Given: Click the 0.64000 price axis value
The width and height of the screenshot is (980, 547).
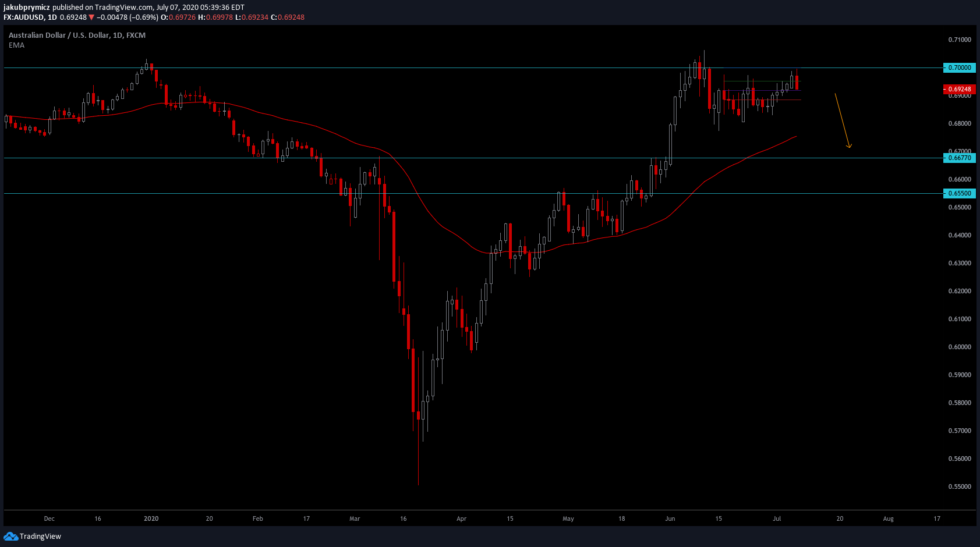Looking at the screenshot, I should (x=960, y=235).
